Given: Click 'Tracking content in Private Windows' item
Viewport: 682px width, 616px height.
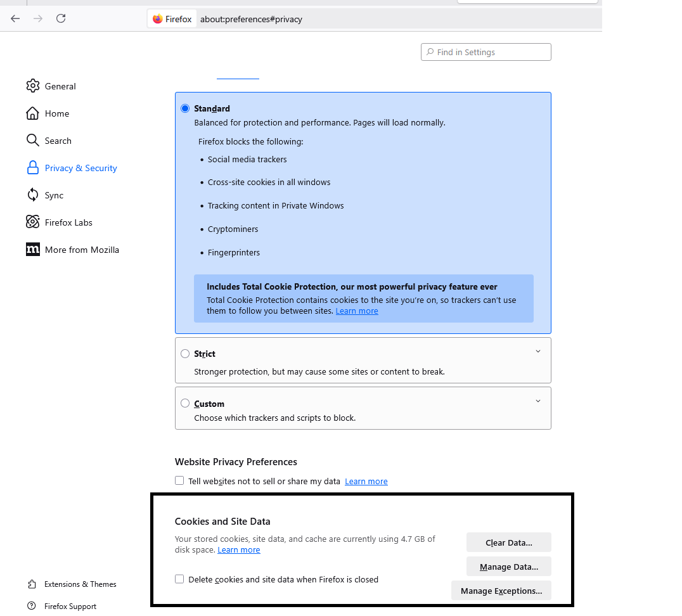Looking at the screenshot, I should pyautogui.click(x=276, y=206).
